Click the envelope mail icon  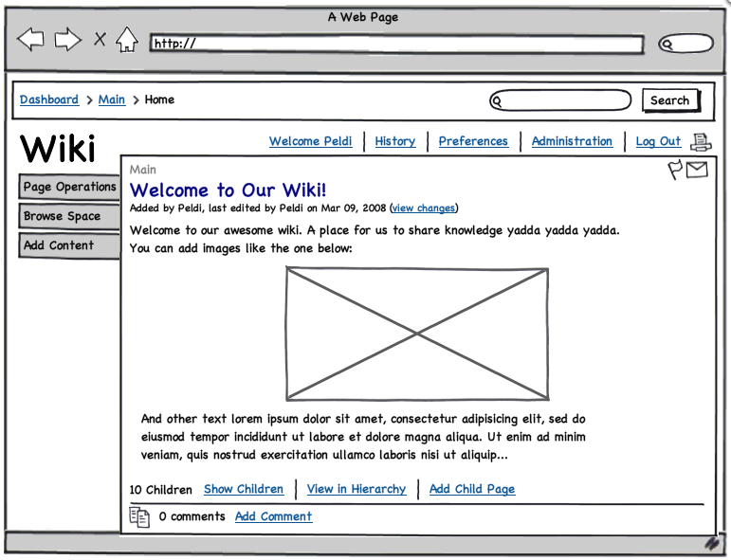[697, 170]
